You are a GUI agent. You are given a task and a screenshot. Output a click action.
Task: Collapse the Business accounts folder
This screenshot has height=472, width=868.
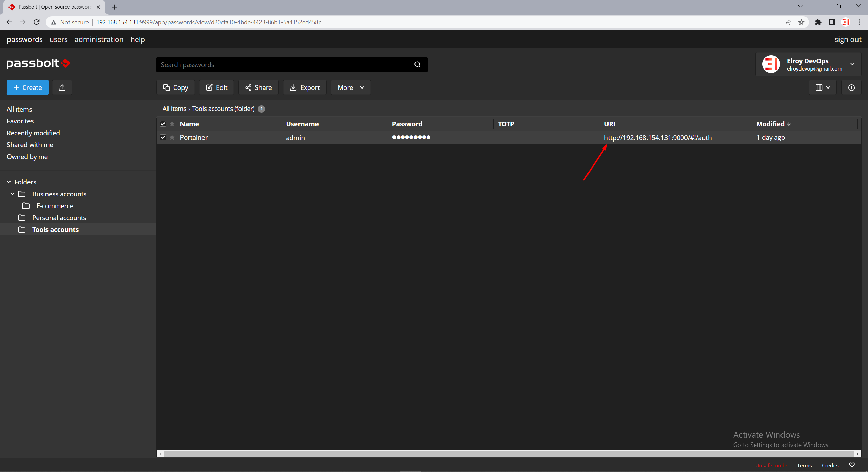click(x=13, y=194)
